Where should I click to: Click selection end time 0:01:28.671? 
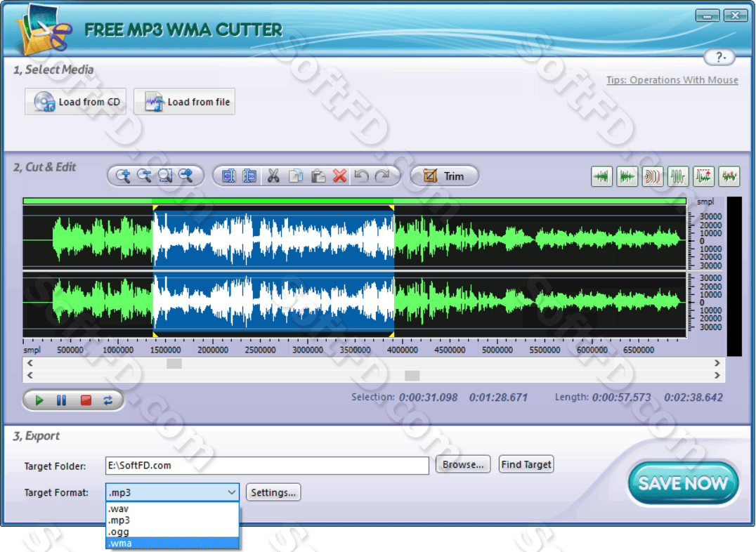coord(499,397)
